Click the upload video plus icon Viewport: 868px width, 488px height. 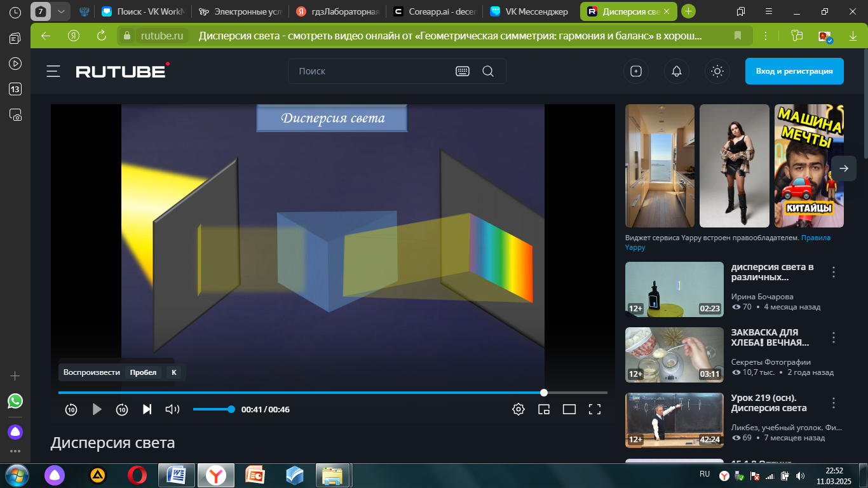pos(636,71)
